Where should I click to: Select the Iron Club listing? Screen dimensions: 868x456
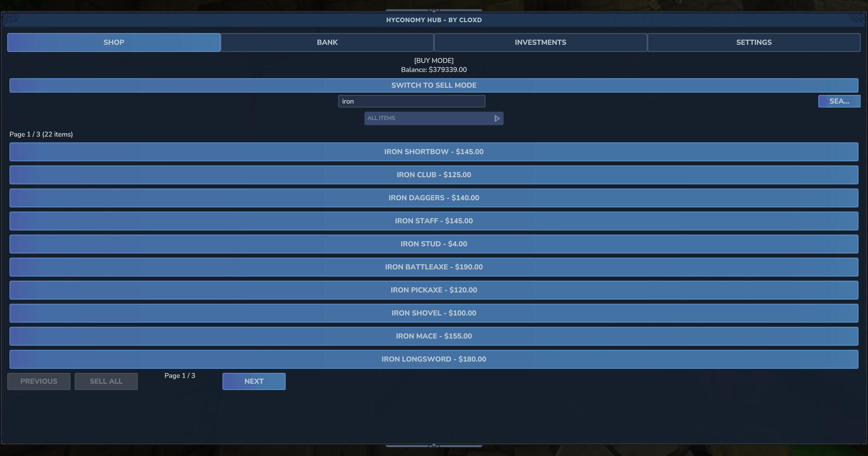pos(434,175)
